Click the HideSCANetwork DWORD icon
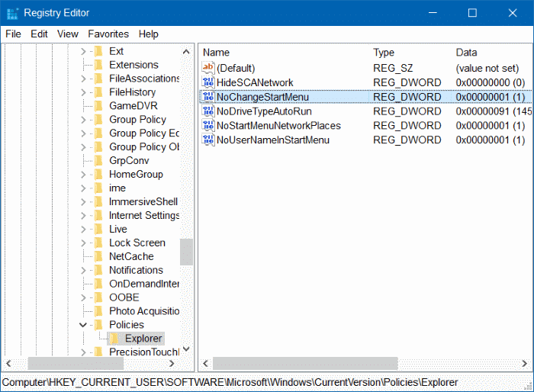Viewport: 534px width, 392px height. [208, 82]
